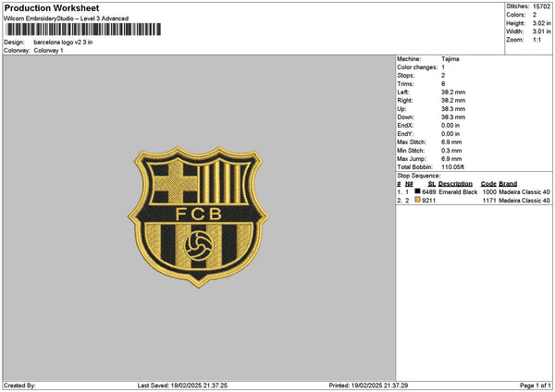Click 'Madeira Classic 40' in the 1171 row
The width and height of the screenshot is (555, 392).
pos(524,201)
